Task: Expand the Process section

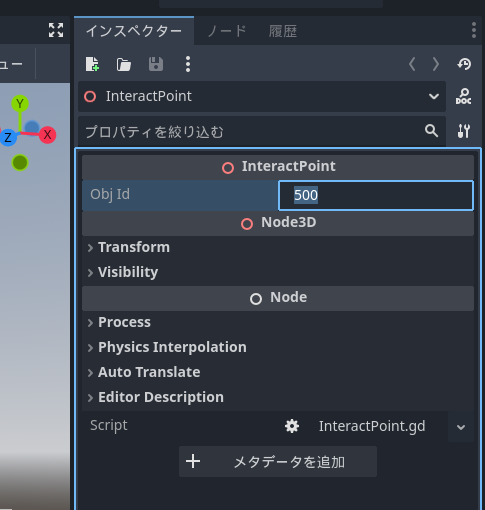Action: (278, 322)
